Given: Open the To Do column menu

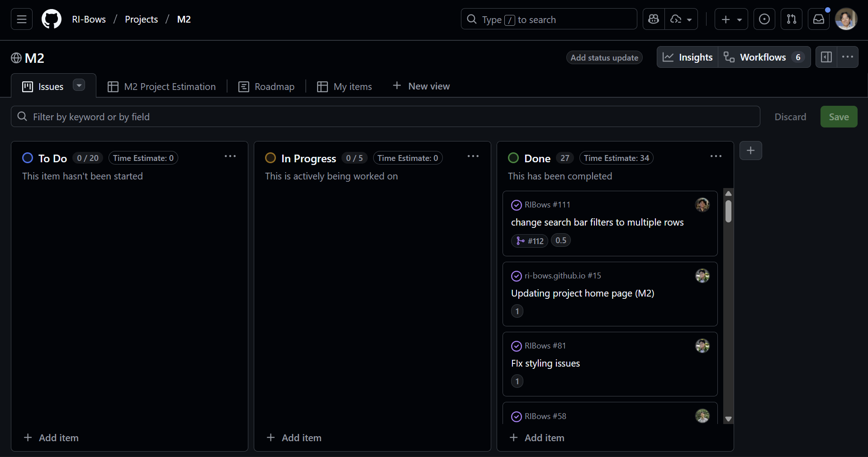Looking at the screenshot, I should coord(230,156).
